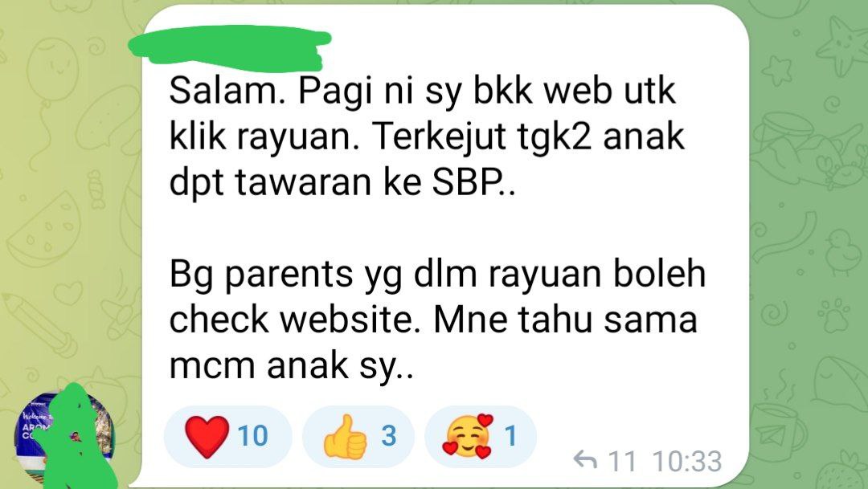Click the reply arrow icon
868x489 pixels.
[585, 460]
